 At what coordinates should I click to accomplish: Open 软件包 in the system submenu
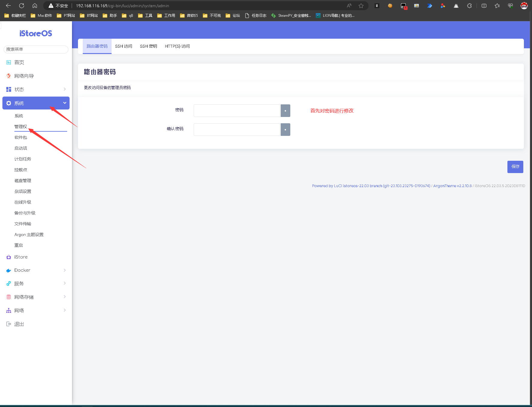click(21, 137)
